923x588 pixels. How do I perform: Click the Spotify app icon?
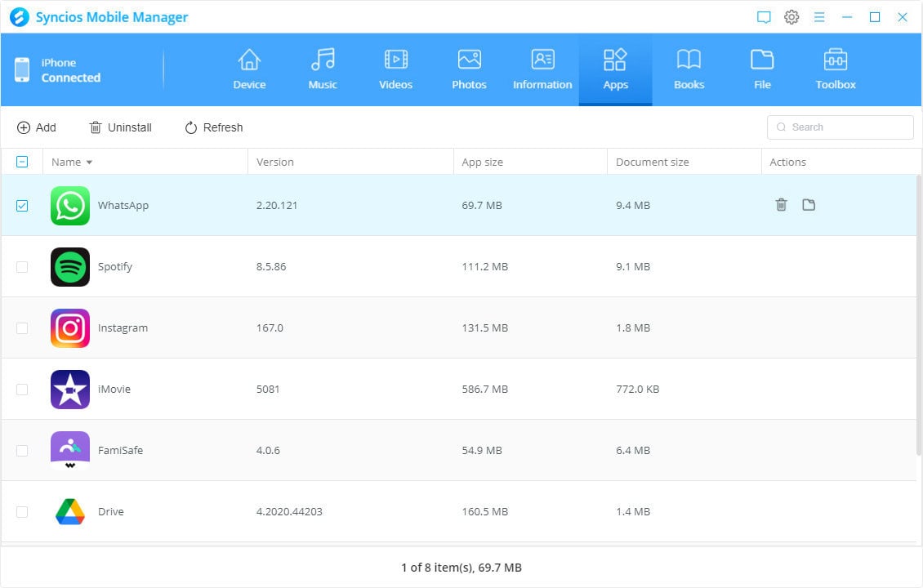point(70,266)
